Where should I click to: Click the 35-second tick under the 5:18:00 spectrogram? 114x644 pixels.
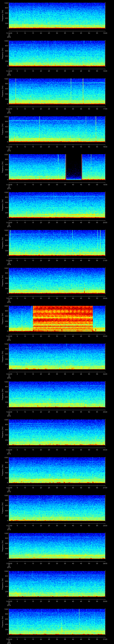tap(65, 184)
